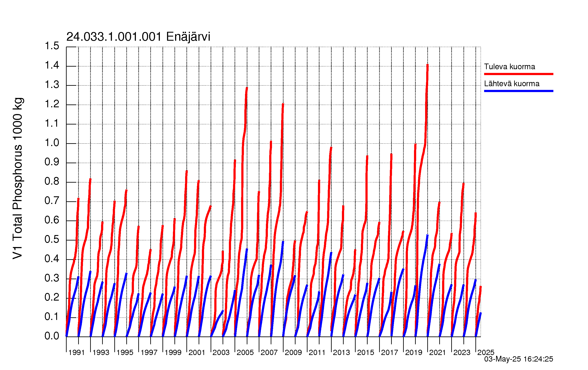Click the x-axis year label '2019'
The width and height of the screenshot is (588, 370).
point(414,352)
